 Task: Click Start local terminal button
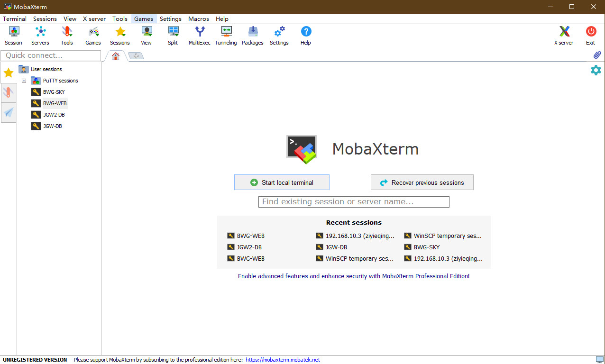click(282, 182)
